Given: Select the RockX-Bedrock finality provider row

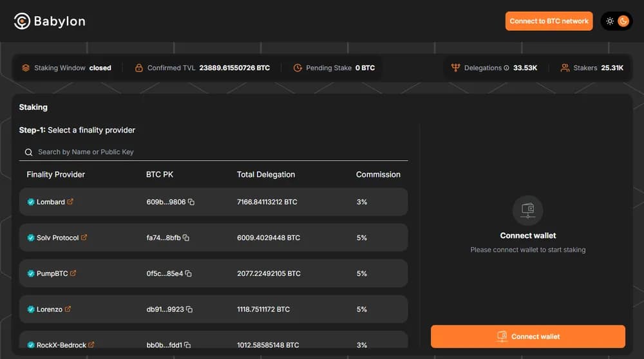Looking at the screenshot, I should [x=213, y=342].
